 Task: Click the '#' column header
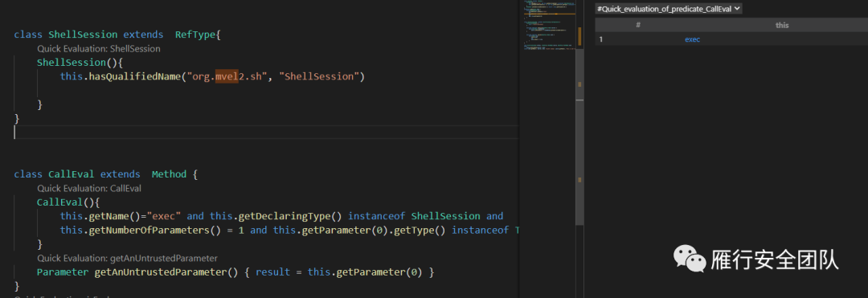click(638, 26)
